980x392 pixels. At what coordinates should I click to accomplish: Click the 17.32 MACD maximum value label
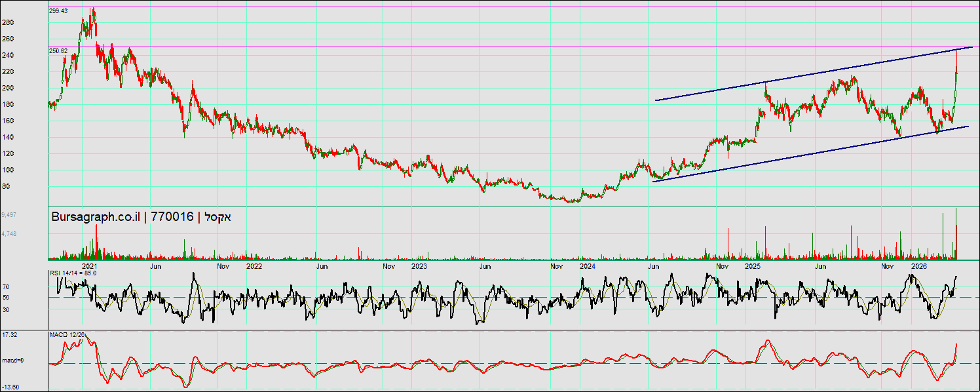(9, 335)
